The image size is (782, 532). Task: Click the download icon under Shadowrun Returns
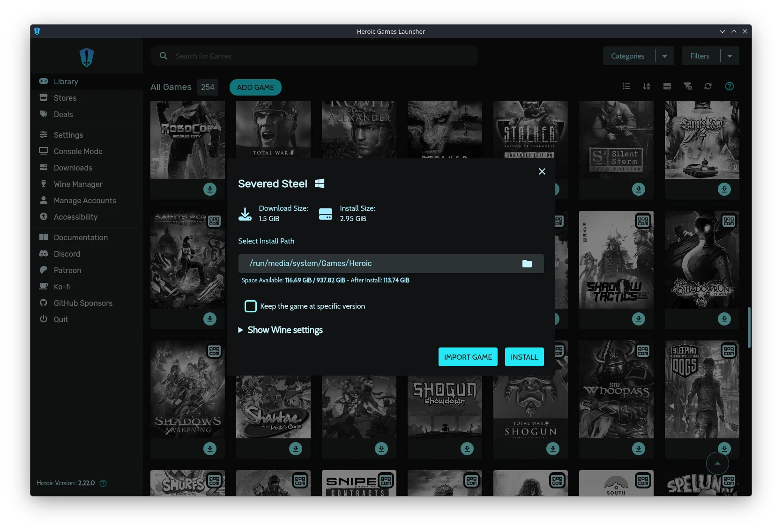[x=724, y=319]
